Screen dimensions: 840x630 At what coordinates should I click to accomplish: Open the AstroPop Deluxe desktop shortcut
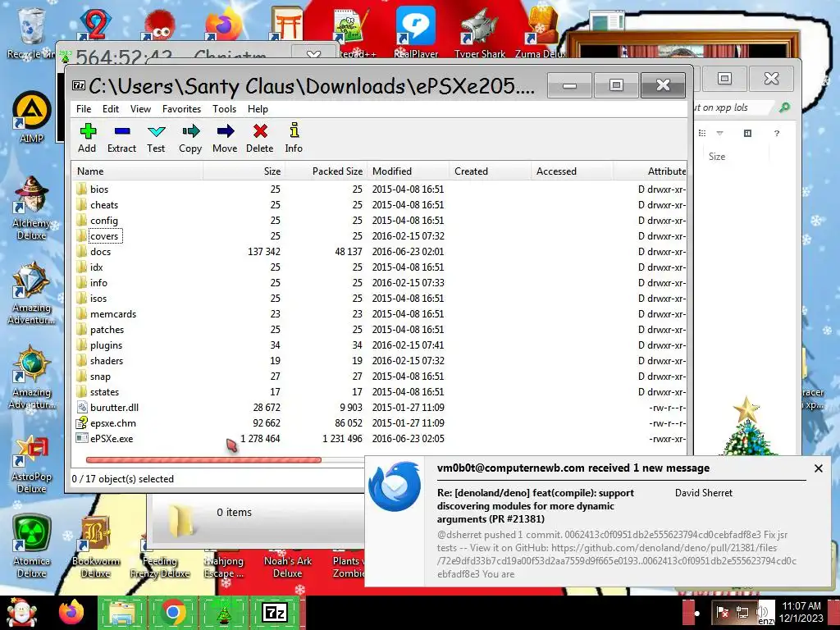(x=32, y=464)
